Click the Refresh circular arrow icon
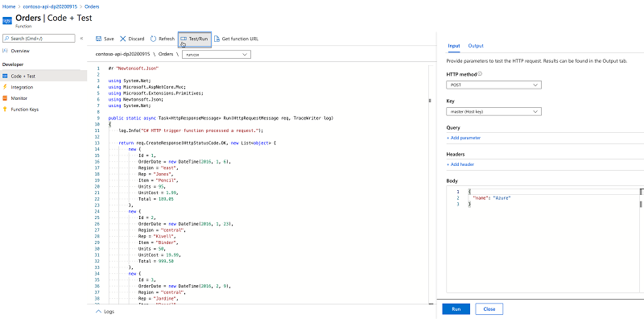The height and width of the screenshot is (319, 644). click(153, 39)
